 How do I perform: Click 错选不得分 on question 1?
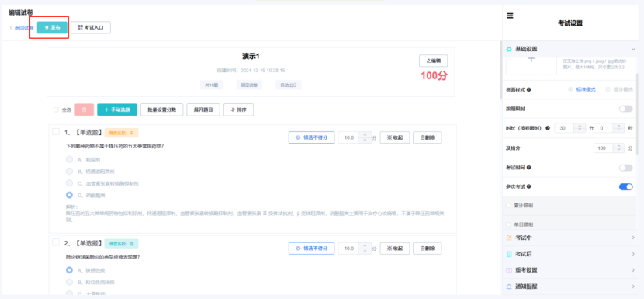click(312, 137)
